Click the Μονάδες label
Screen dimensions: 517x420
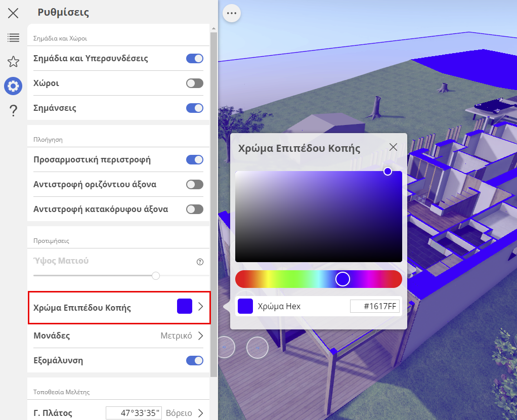point(52,336)
